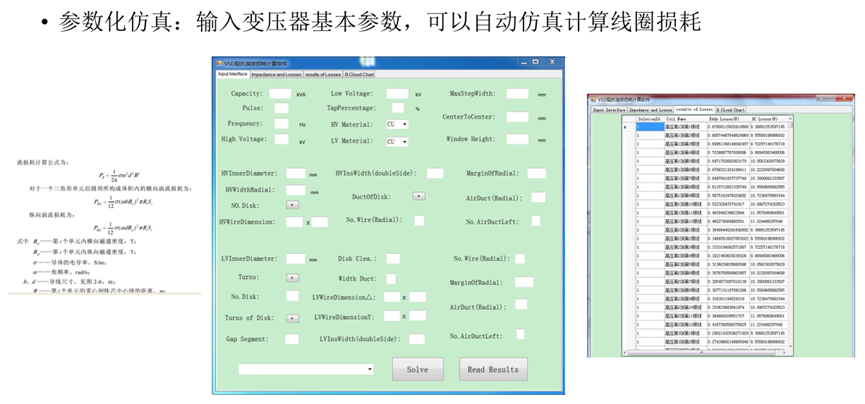This screenshot has width=865, height=404.
Task: Focus the HVInnerDiameter input box
Action: point(296,174)
